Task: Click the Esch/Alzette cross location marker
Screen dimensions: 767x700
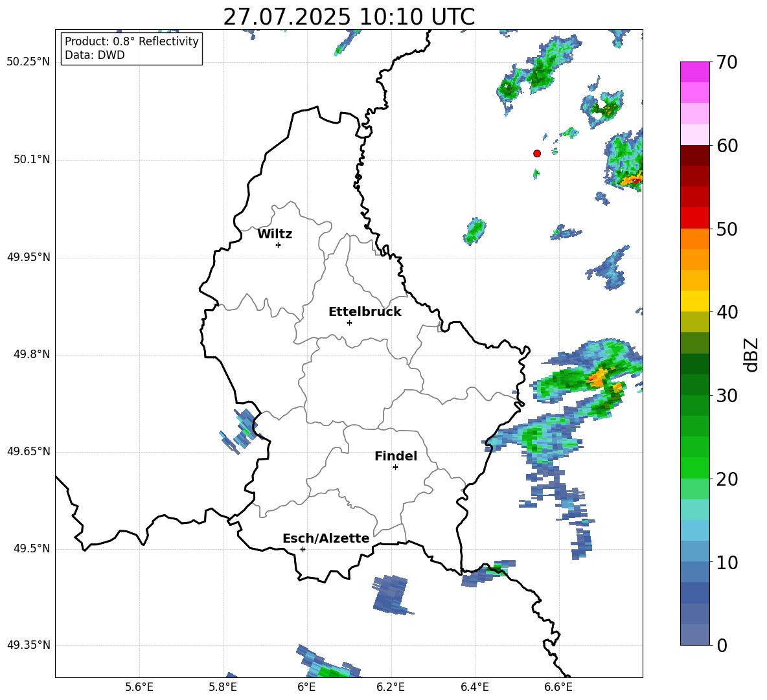Action: [303, 549]
